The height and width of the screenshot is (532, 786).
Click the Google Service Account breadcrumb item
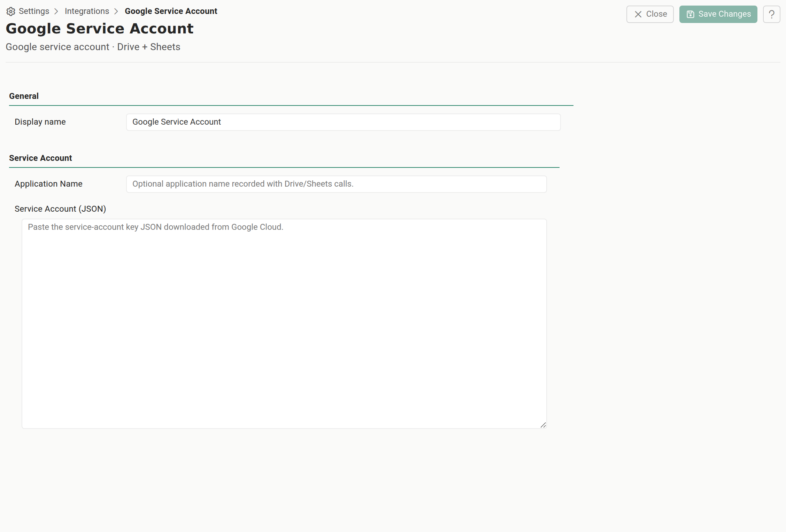[x=171, y=11]
